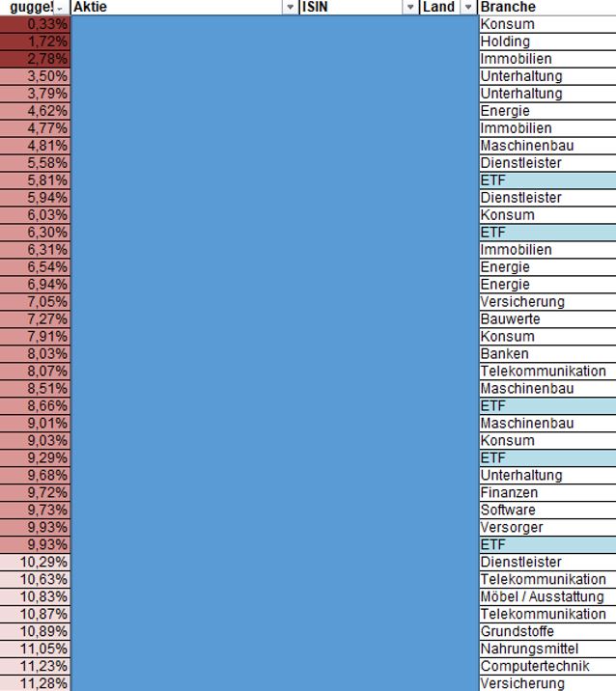Screen dimensions: 616x691
Task: Select the Konsum cell in the 0,33% row
Action: coord(547,24)
